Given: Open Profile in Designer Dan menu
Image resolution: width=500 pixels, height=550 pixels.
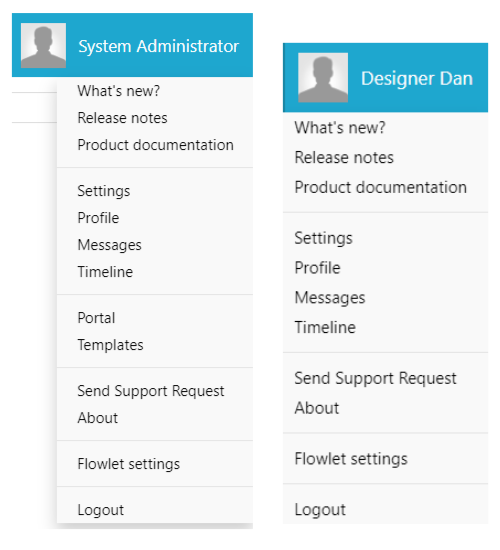Looking at the screenshot, I should click(x=318, y=268).
